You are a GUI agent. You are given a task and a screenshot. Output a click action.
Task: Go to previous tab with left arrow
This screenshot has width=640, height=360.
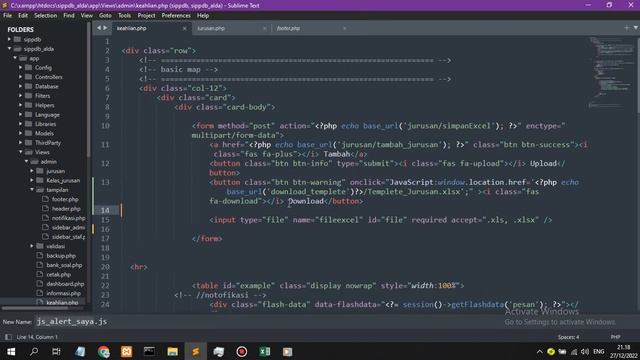99,28
